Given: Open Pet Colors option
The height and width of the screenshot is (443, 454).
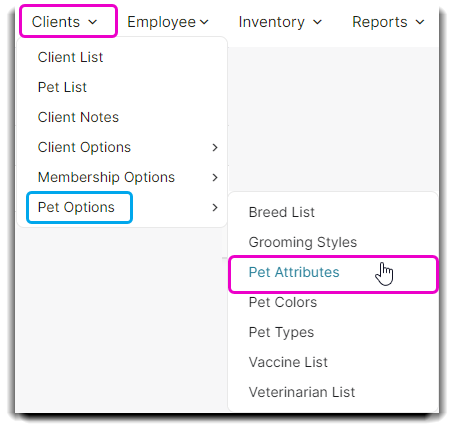Looking at the screenshot, I should tap(333, 302).
